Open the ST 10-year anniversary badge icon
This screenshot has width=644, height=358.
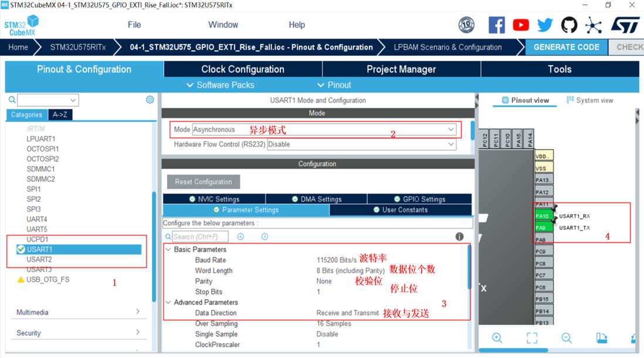[466, 25]
